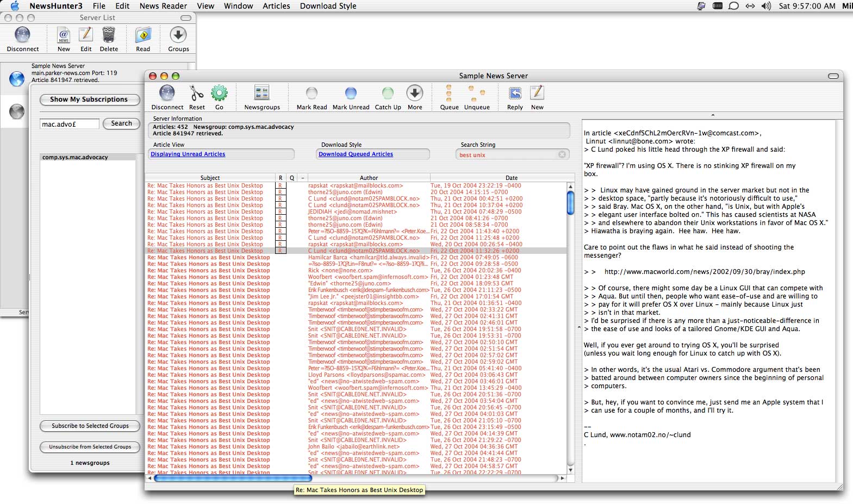The height and width of the screenshot is (504, 853).
Task: Click the More download-arrow icon
Action: point(415,94)
